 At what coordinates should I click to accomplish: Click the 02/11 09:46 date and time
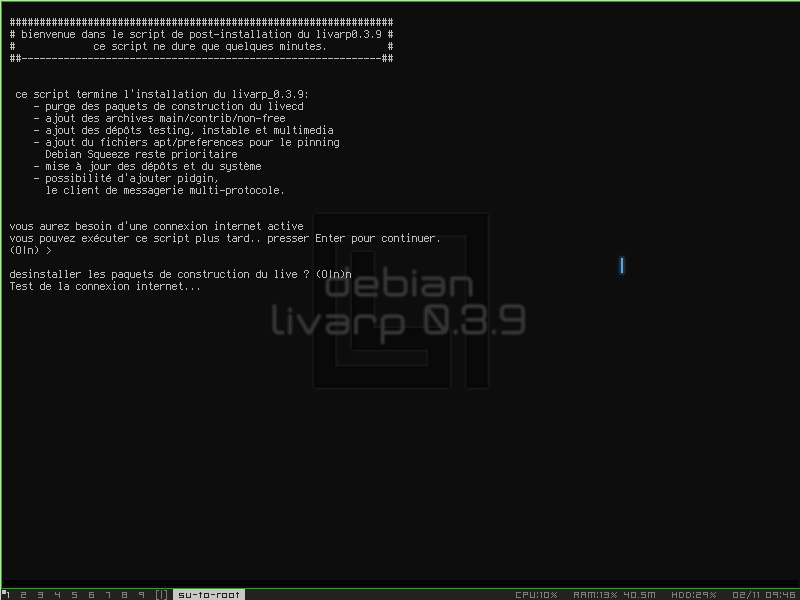(x=763, y=595)
